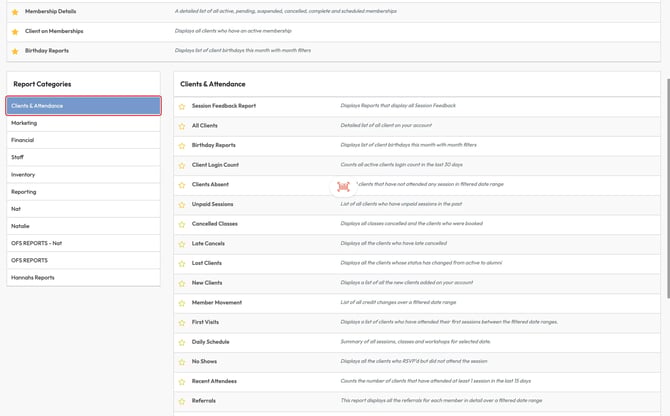Star the Session Feedback Report favorite icon
The image size is (670, 416).
pyautogui.click(x=182, y=106)
